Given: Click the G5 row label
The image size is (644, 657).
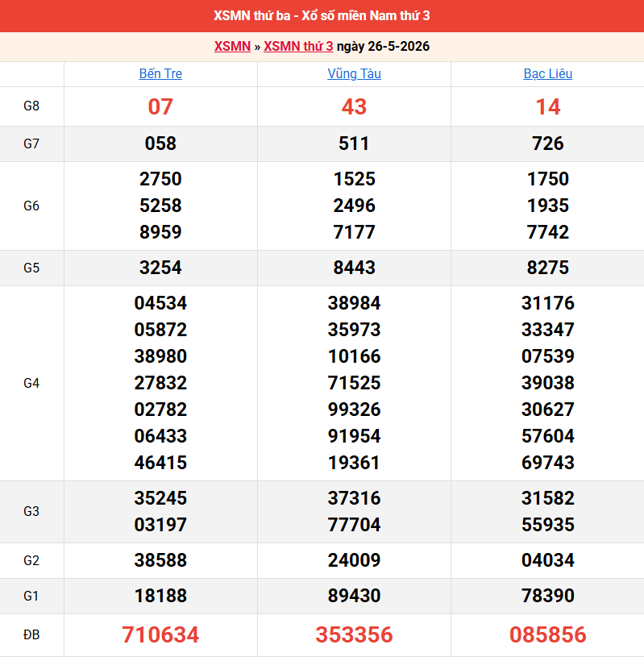Looking at the screenshot, I should [31, 268].
